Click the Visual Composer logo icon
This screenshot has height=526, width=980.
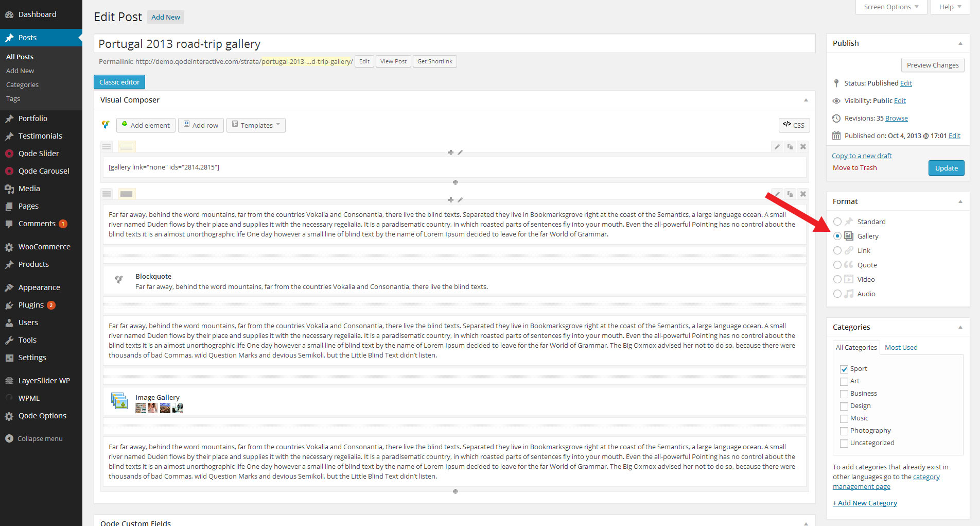pos(106,125)
